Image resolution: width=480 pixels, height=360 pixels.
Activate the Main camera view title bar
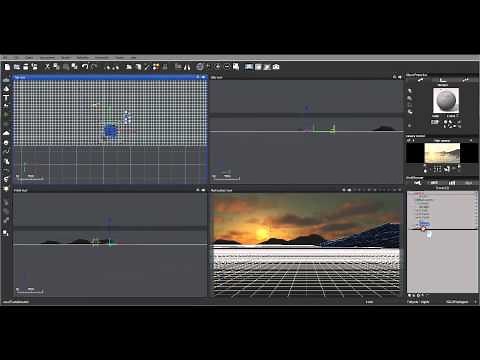[x=306, y=190]
